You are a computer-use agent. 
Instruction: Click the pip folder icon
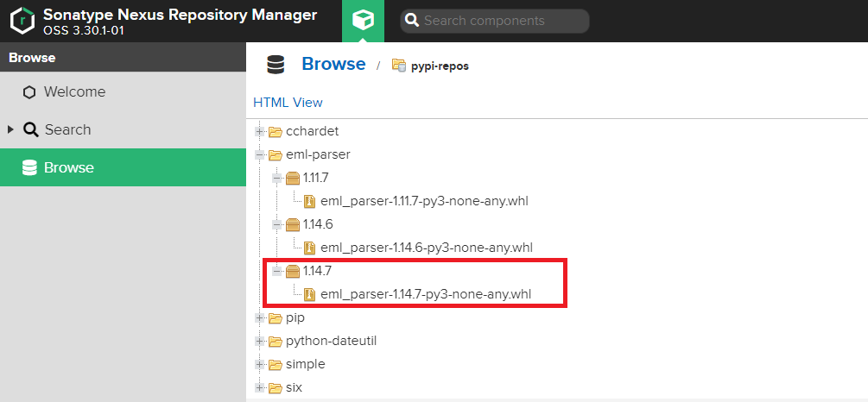[x=276, y=317]
